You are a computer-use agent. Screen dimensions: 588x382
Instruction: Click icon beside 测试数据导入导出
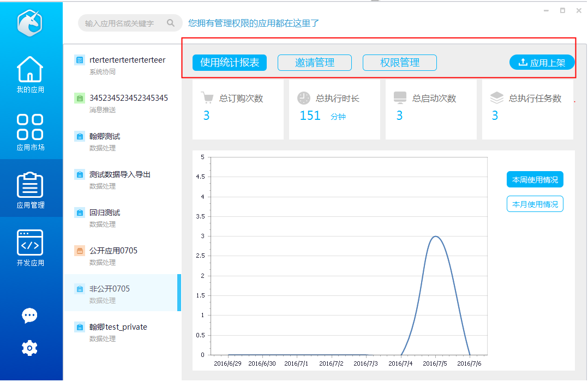point(80,174)
